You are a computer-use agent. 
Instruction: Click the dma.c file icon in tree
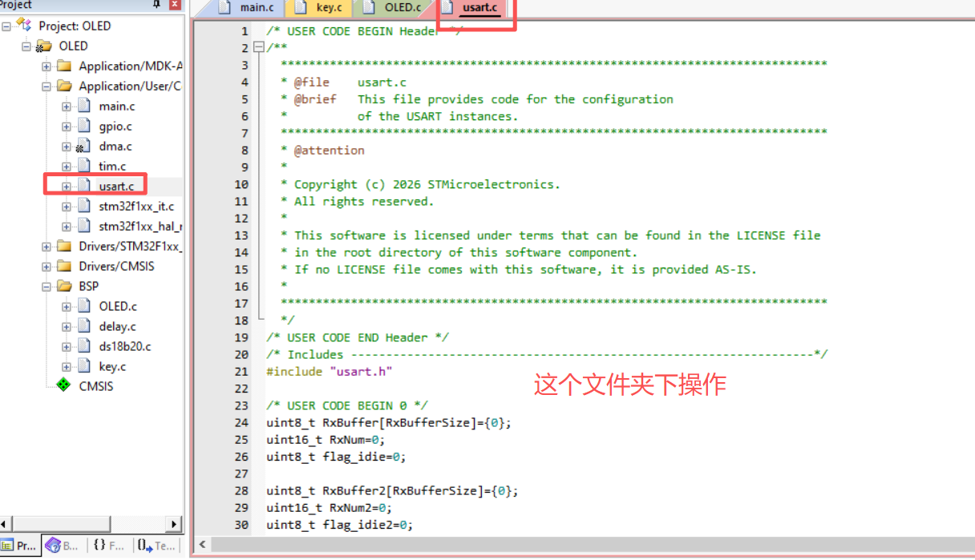(84, 147)
